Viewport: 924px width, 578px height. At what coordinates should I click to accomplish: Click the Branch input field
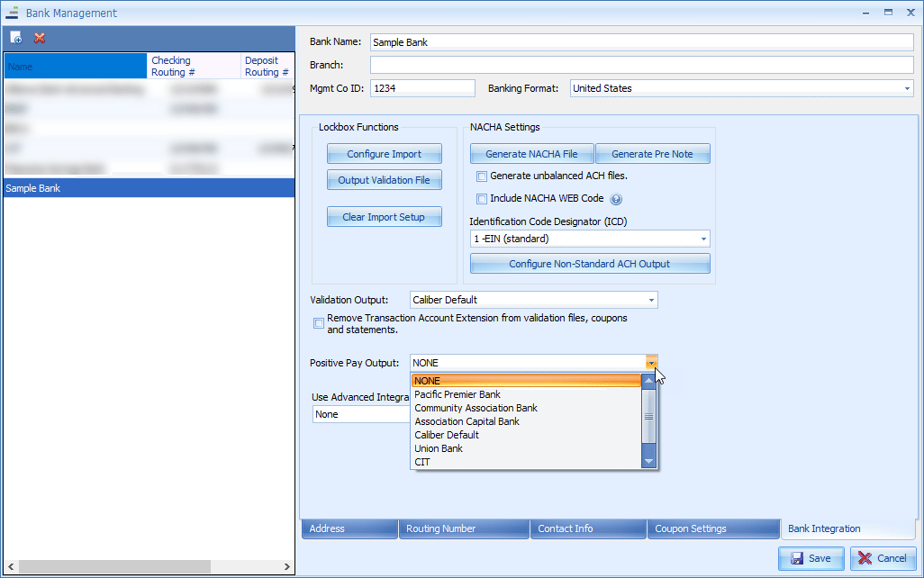tap(642, 65)
